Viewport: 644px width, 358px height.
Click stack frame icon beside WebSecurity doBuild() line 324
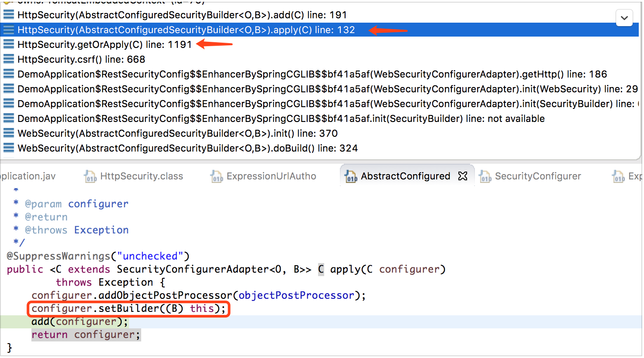[x=9, y=148]
